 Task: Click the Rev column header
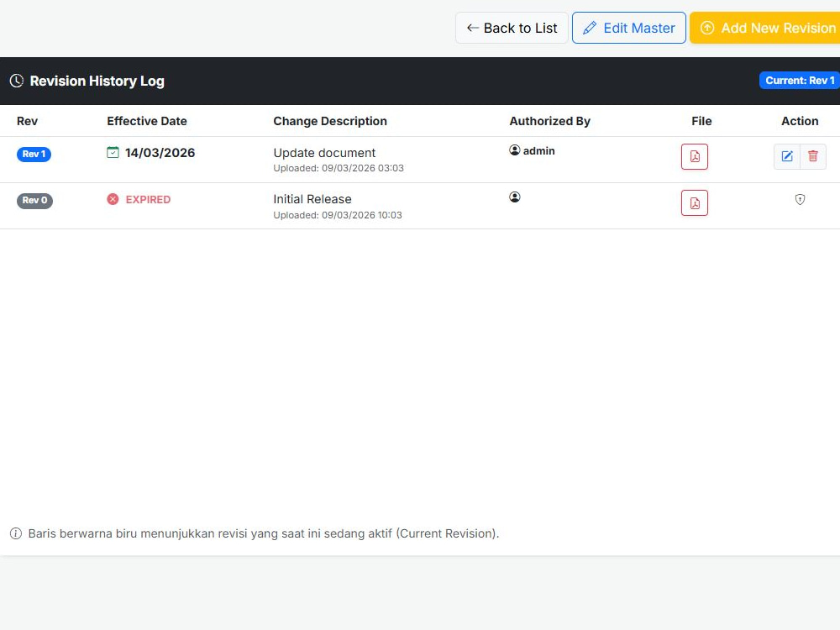pyautogui.click(x=28, y=121)
